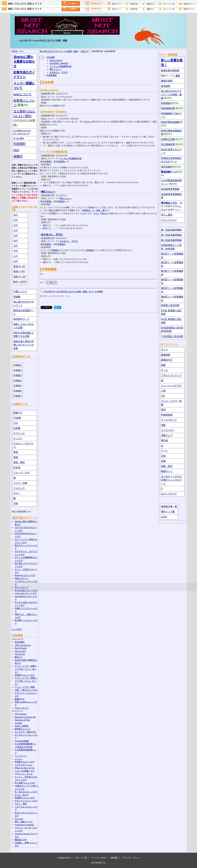
Task: Open the 危険度4 summary page
Action: coord(17,381)
